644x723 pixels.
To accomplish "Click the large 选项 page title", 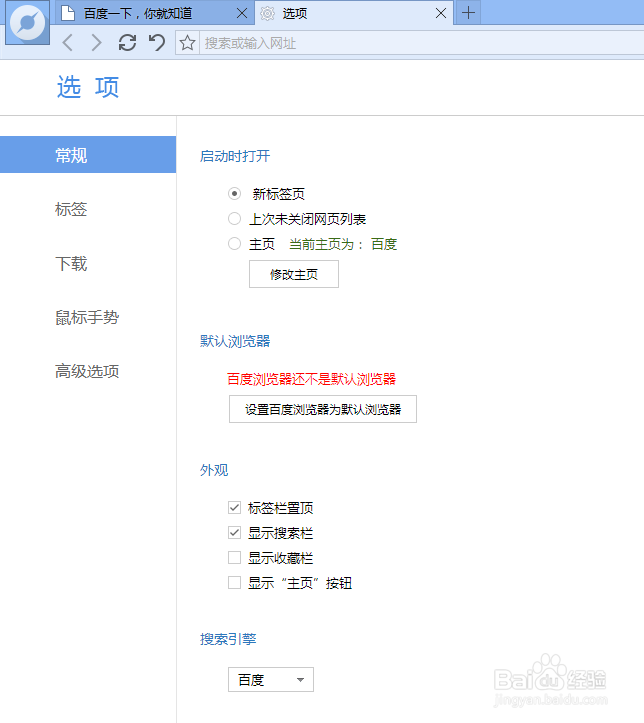I will pyautogui.click(x=88, y=87).
